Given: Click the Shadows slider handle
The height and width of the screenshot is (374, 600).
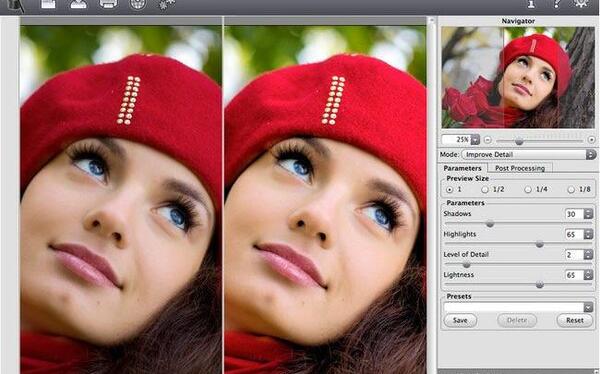Looking at the screenshot, I should point(490,224).
